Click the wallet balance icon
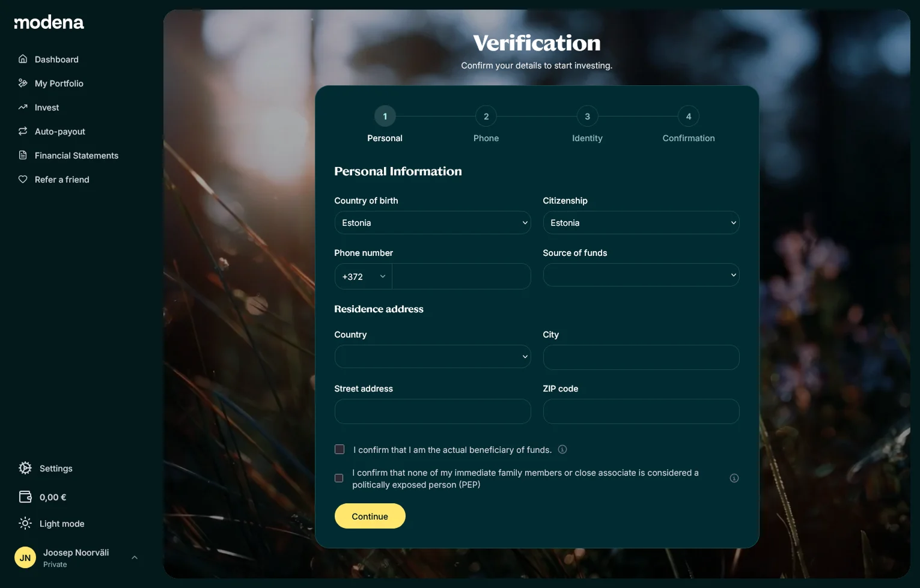Viewport: 920px width, 588px height. tap(25, 497)
